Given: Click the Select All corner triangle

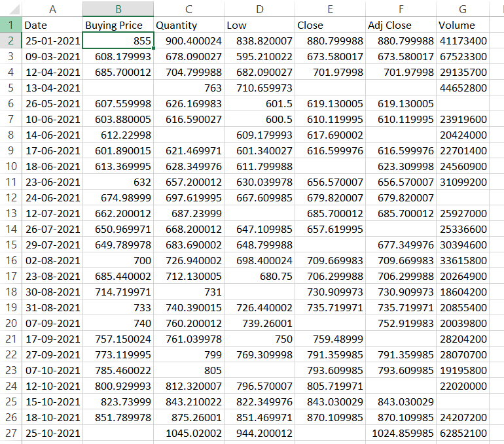Looking at the screenshot, I should point(11,9).
